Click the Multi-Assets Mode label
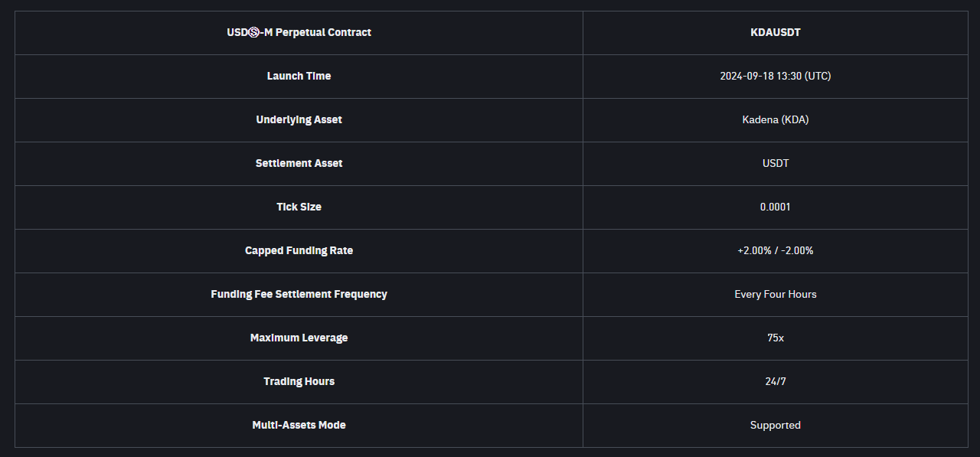The image size is (980, 457). click(299, 426)
